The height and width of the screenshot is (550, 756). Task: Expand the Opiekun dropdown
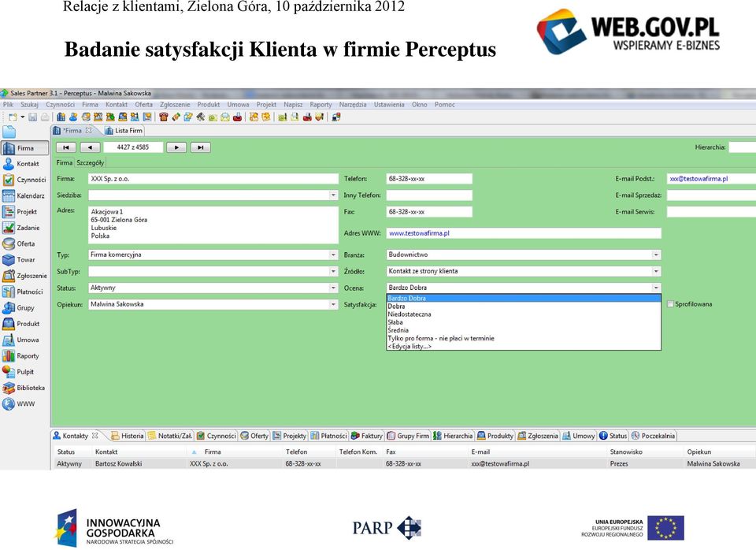tap(333, 304)
